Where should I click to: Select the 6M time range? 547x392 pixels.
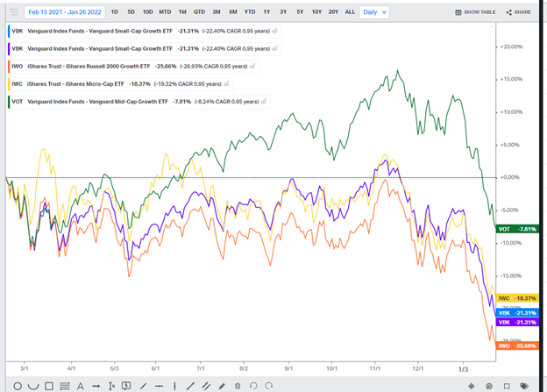(x=233, y=12)
